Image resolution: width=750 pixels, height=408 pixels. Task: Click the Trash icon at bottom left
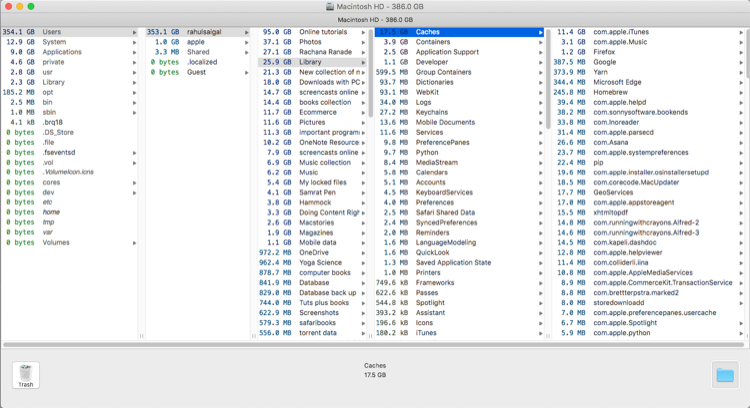(x=25, y=375)
